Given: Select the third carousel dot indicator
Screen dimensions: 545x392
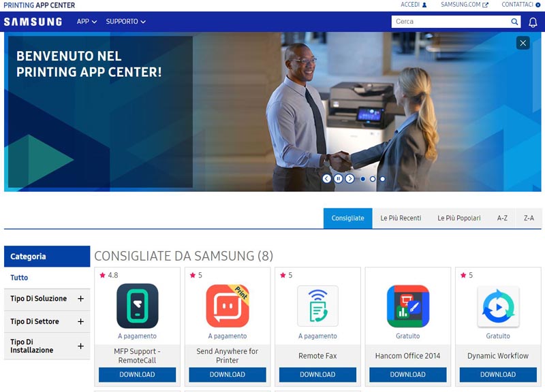Looking at the screenshot, I should pos(382,179).
